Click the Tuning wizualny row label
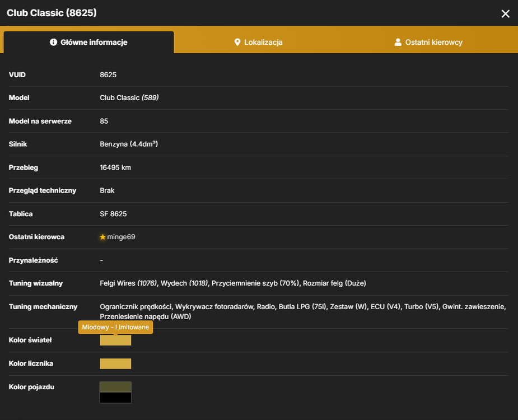518x420 pixels. [x=36, y=283]
